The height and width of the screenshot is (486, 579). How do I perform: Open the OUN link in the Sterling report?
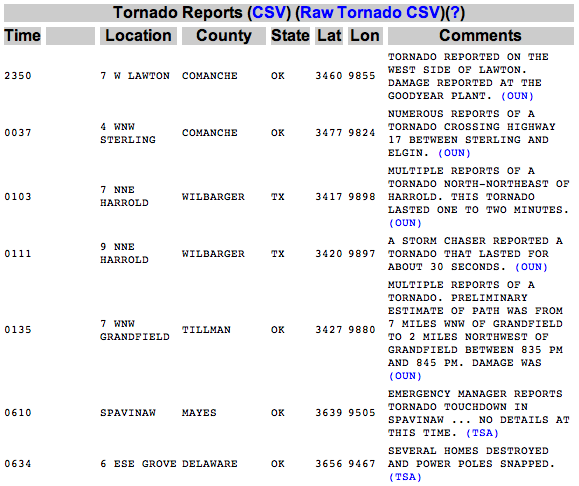(454, 153)
